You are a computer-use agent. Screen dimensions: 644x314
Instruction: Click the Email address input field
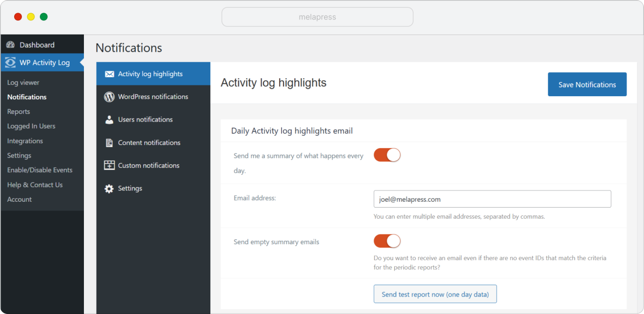pos(492,199)
